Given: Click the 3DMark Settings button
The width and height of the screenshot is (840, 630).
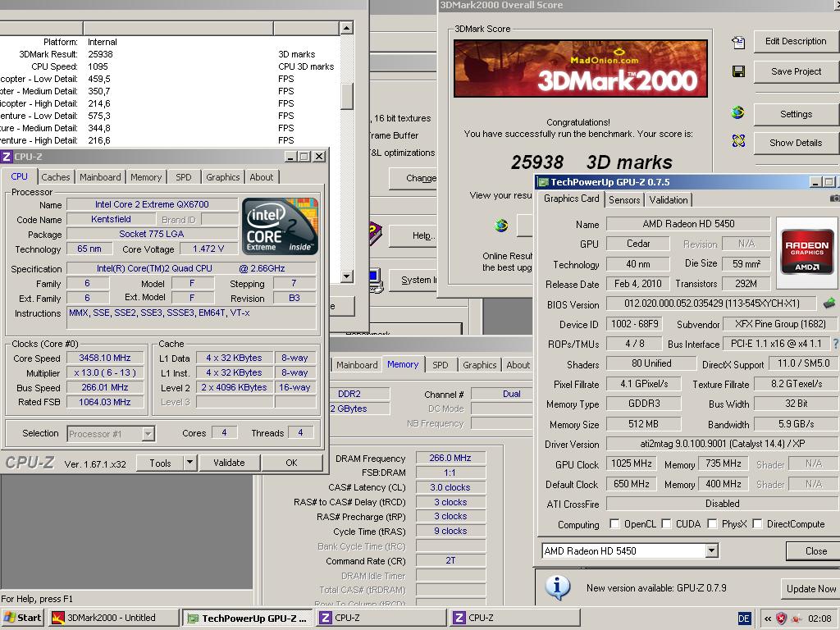Looking at the screenshot, I should tap(796, 114).
